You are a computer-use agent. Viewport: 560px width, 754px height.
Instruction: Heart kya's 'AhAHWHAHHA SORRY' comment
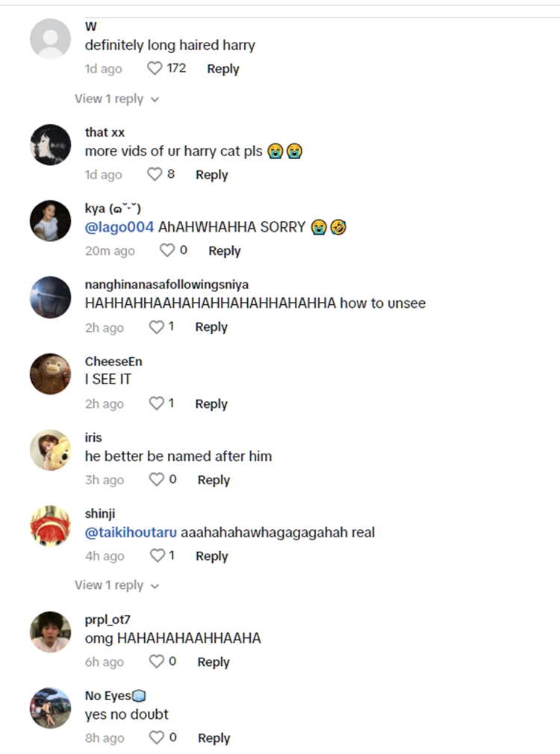[x=168, y=251]
